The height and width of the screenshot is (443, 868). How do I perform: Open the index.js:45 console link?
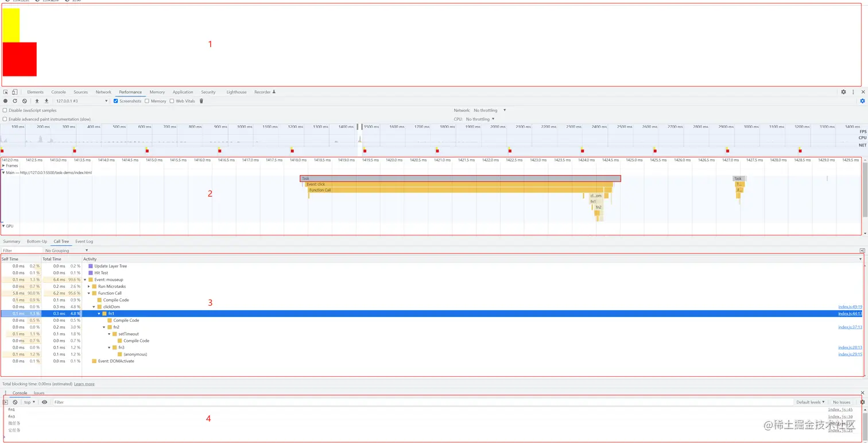tap(840, 410)
